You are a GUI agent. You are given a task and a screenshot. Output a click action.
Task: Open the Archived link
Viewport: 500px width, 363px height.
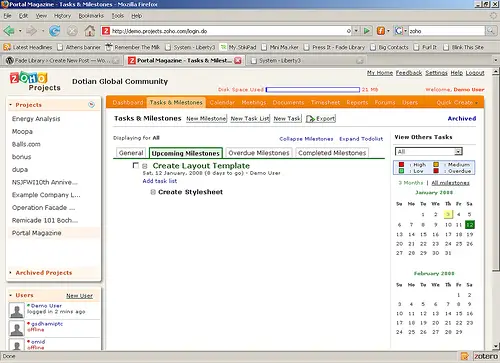pyautogui.click(x=462, y=118)
